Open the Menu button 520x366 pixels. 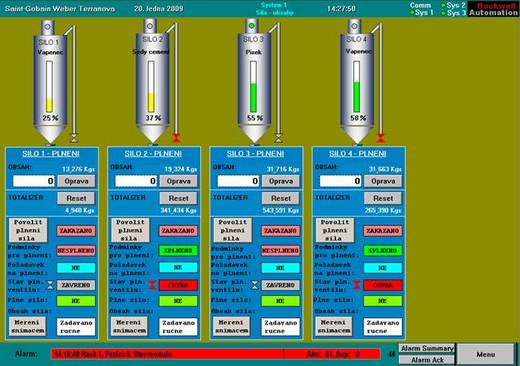coord(485,354)
